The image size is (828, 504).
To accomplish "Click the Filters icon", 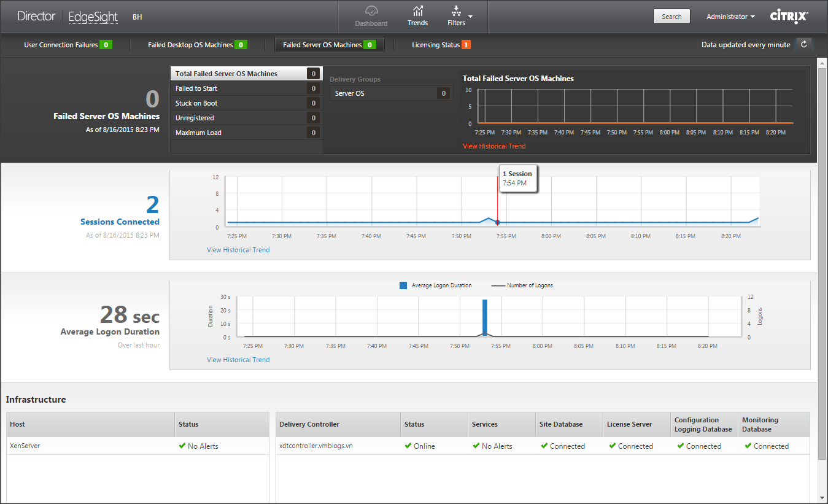I will tap(456, 11).
